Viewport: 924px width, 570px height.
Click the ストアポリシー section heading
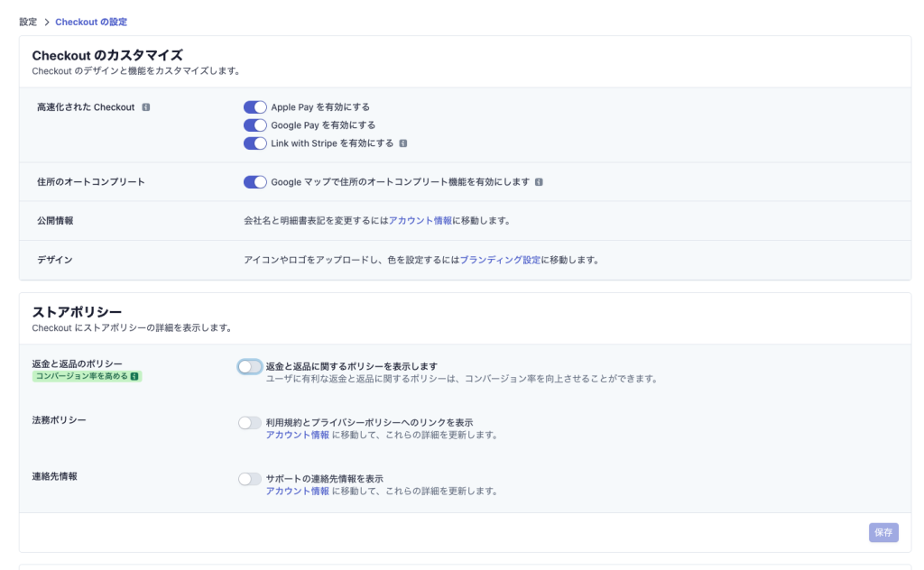coord(77,312)
